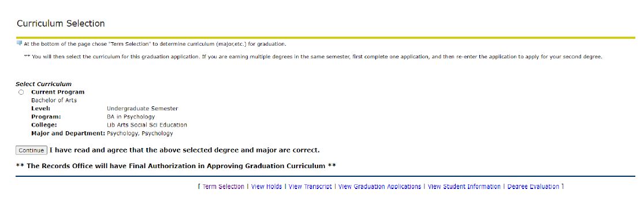This screenshot has width=644, height=219.
Task: Click the Continue button
Action: pyautogui.click(x=31, y=150)
